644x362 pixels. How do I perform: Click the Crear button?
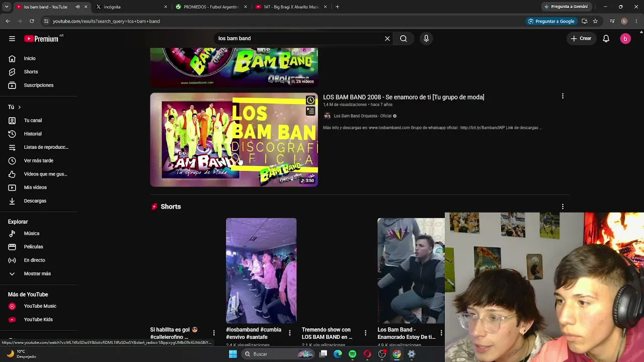pyautogui.click(x=581, y=38)
